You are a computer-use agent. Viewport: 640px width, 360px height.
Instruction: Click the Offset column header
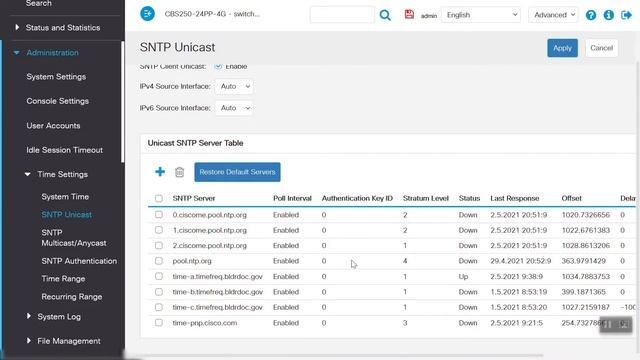571,198
